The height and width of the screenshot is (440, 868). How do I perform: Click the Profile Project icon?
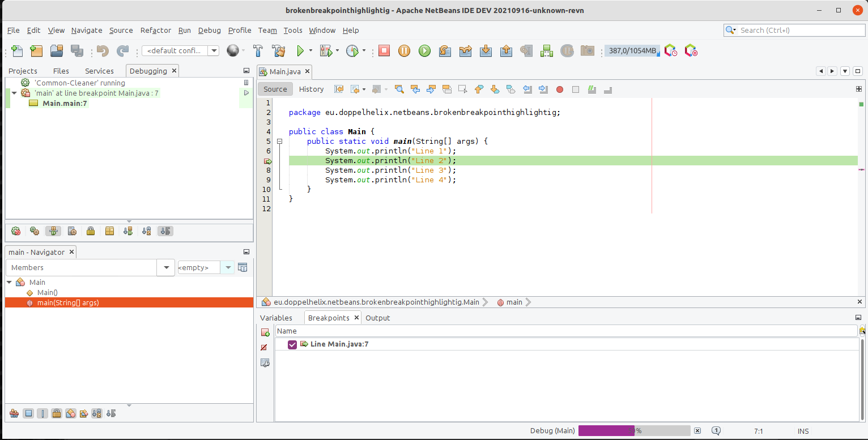coord(352,51)
